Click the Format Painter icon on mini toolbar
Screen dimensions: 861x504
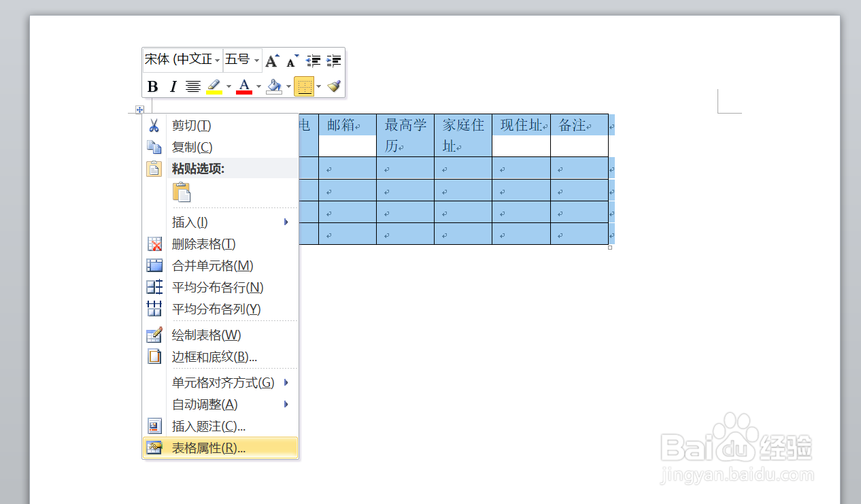(333, 86)
